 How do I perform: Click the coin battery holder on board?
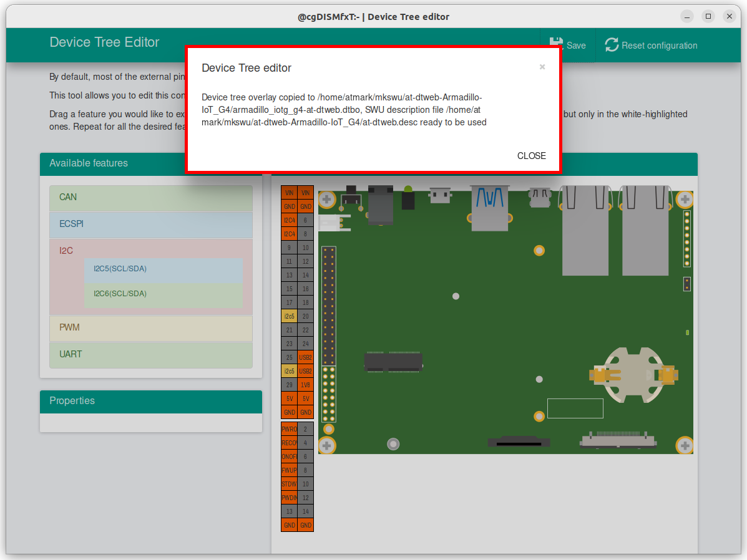point(632,374)
